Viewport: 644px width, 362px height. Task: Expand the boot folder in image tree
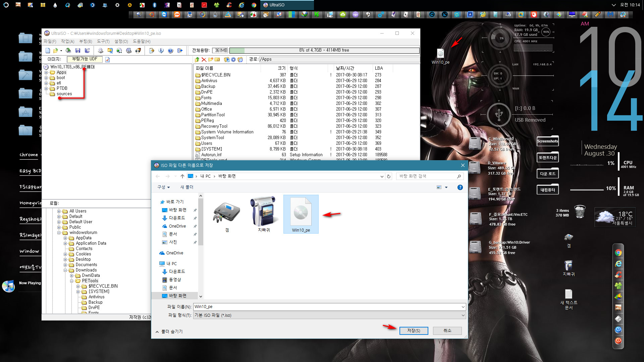pos(46,78)
